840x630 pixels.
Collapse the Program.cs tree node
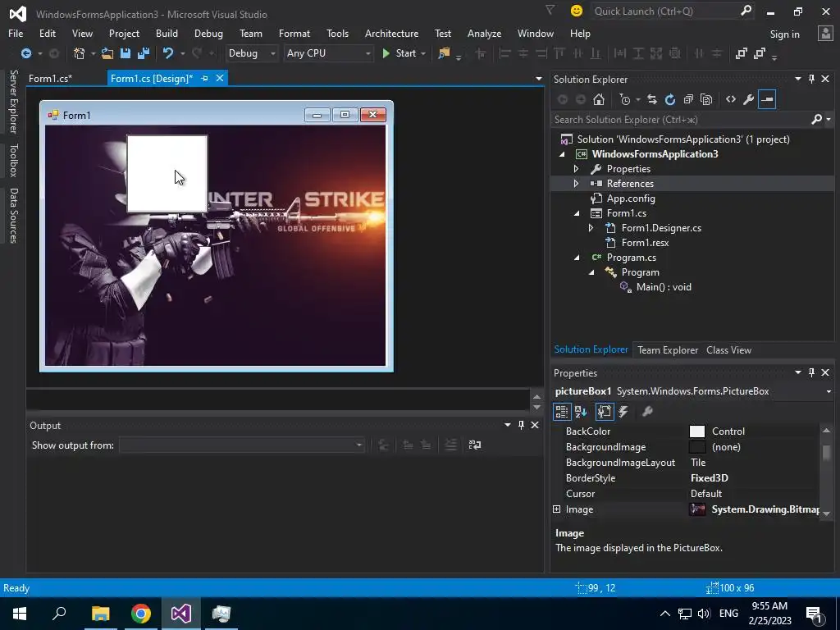tap(577, 258)
